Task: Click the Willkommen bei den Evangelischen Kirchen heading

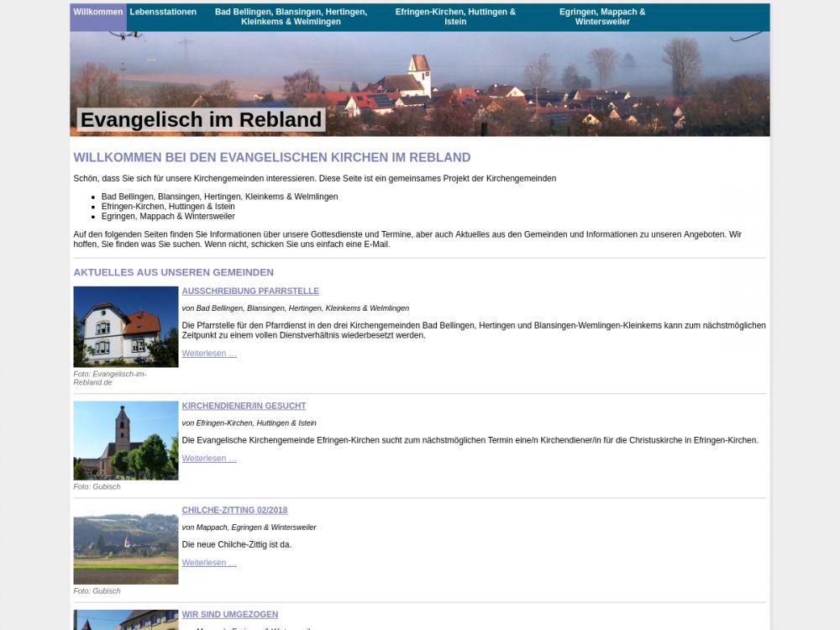Action: point(271,158)
